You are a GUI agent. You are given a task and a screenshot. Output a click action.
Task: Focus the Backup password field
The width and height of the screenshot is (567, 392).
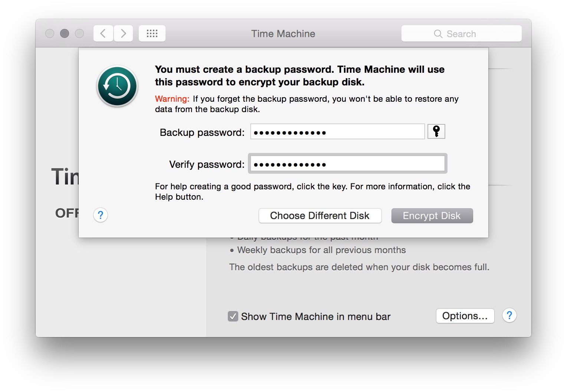[338, 132]
